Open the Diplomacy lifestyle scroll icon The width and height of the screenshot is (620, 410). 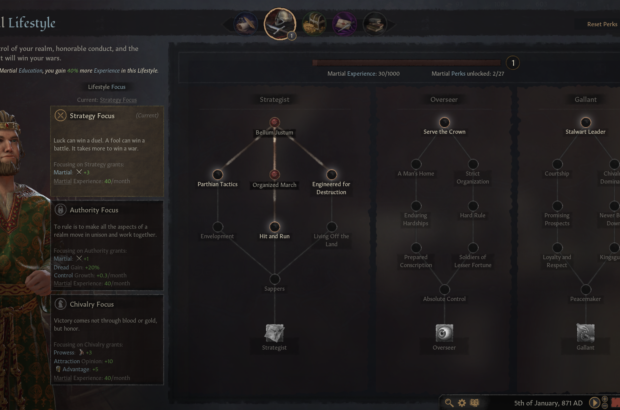(x=246, y=23)
